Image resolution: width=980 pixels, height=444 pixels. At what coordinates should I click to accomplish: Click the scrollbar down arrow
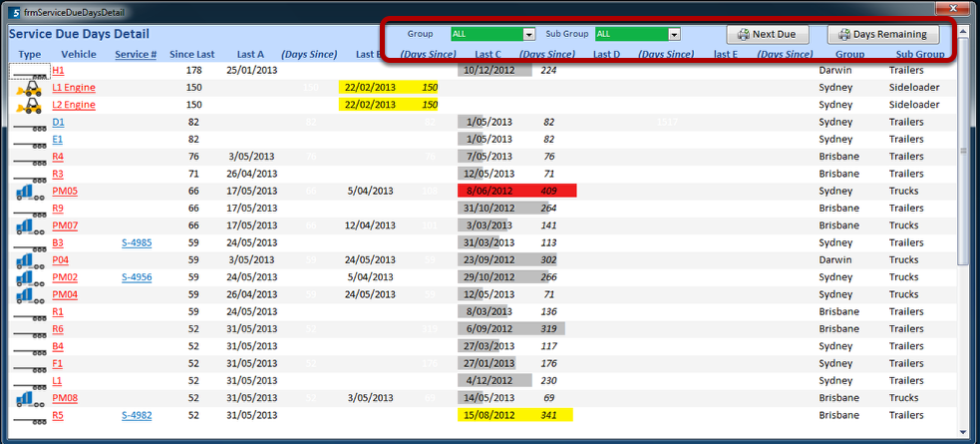point(962,431)
